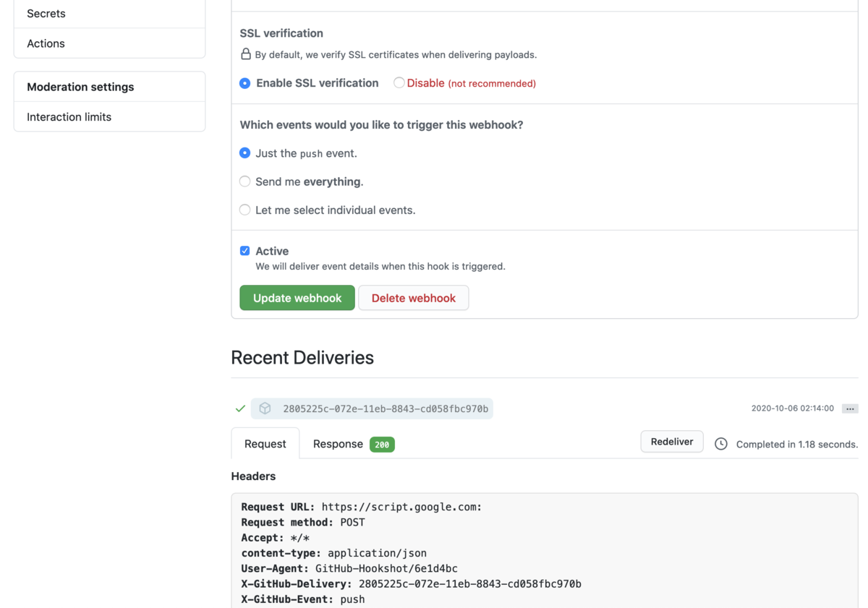Click the Update webhook button

pyautogui.click(x=297, y=298)
